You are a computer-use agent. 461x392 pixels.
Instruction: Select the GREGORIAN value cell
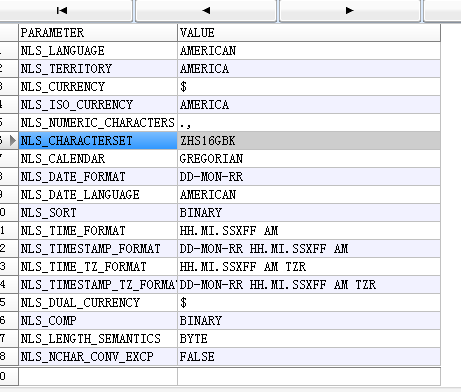tap(309, 159)
